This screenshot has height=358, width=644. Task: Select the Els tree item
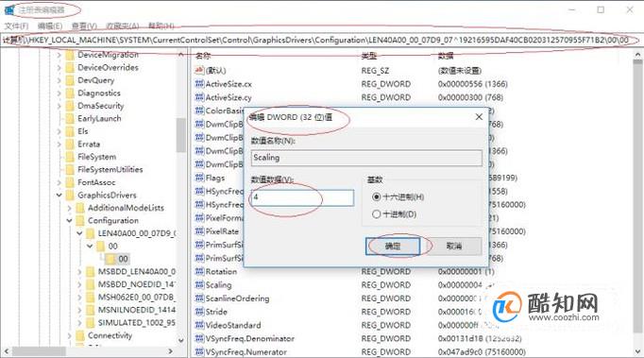pyautogui.click(x=82, y=131)
